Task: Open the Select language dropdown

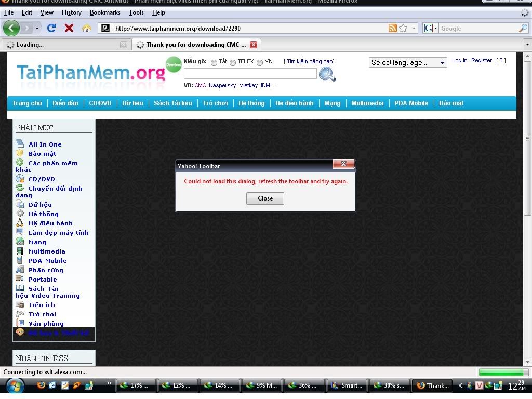Action: [x=408, y=62]
